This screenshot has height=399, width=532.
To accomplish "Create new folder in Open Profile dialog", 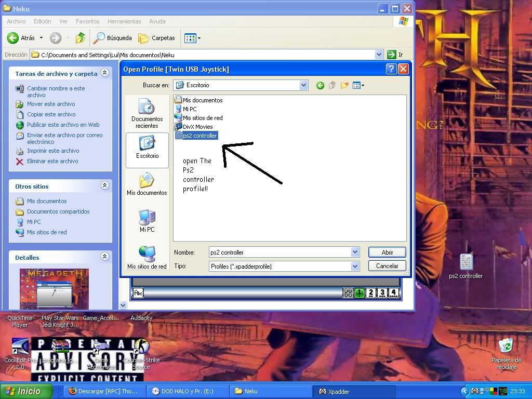I will 344,86.
